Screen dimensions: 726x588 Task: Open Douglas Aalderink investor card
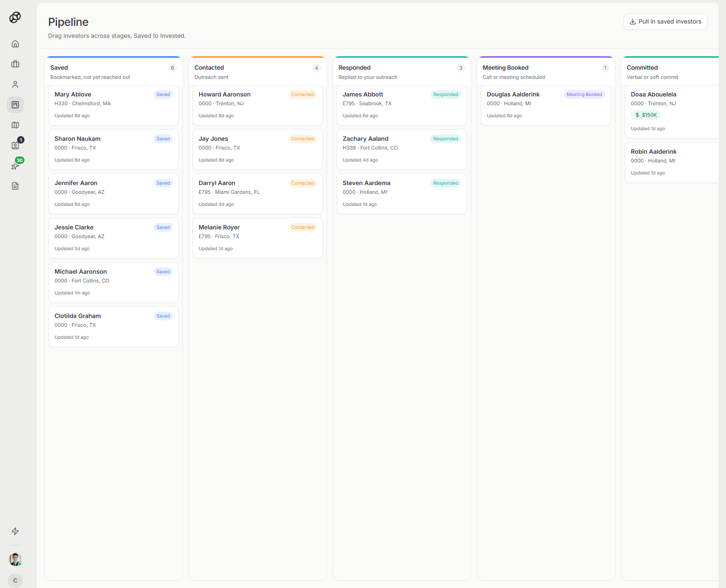(x=546, y=105)
